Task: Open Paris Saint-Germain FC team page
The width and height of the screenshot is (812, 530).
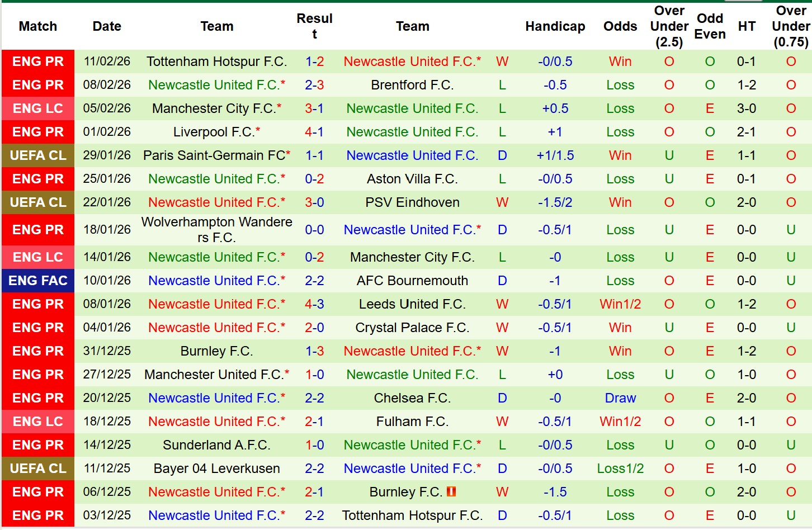Action: [214, 155]
